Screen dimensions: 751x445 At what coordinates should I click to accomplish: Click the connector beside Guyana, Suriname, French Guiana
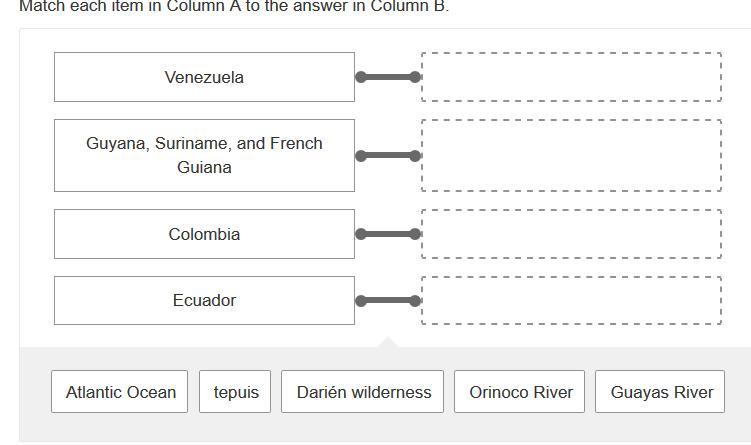(x=388, y=155)
